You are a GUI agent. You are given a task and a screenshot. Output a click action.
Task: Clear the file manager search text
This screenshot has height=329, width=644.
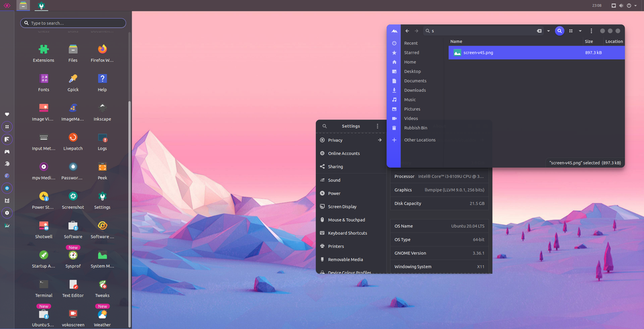point(539,31)
